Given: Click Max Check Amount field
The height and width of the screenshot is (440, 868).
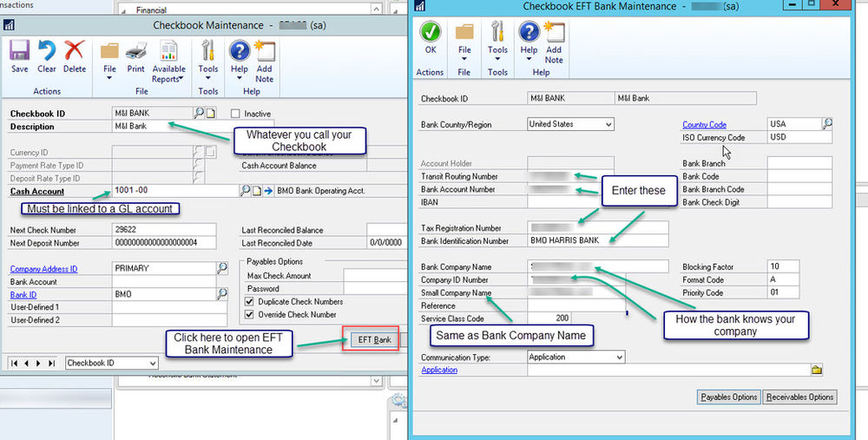Looking at the screenshot, I should (x=375, y=275).
